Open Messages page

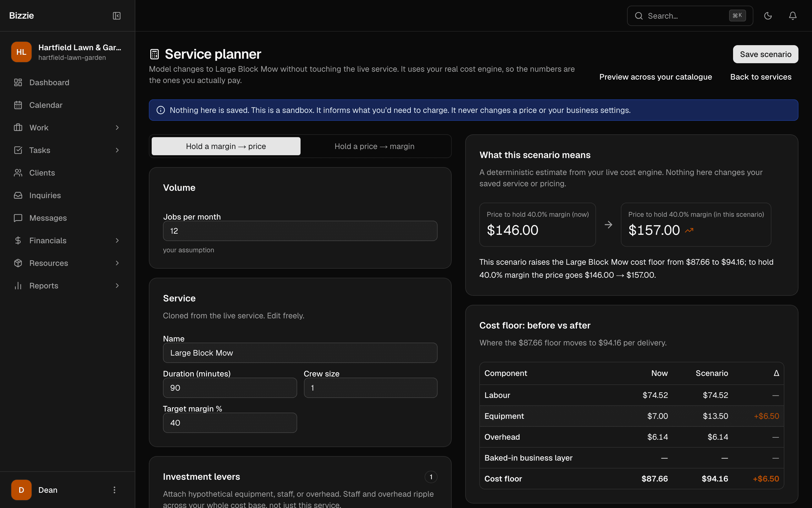pyautogui.click(x=67, y=218)
